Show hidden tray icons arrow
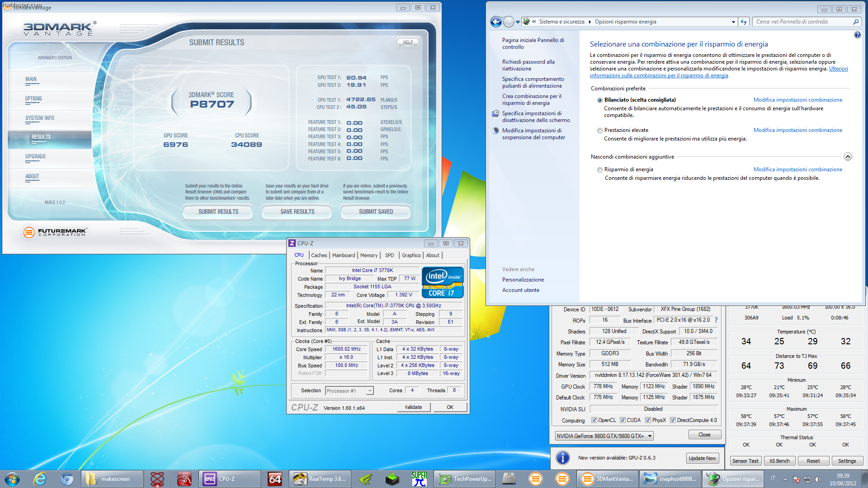This screenshot has width=868, height=488. (785, 479)
